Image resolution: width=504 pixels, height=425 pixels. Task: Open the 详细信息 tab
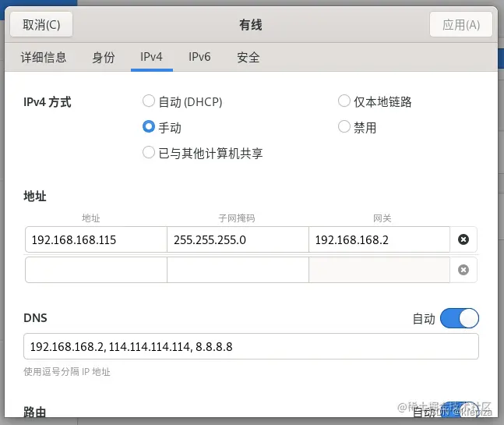[44, 57]
